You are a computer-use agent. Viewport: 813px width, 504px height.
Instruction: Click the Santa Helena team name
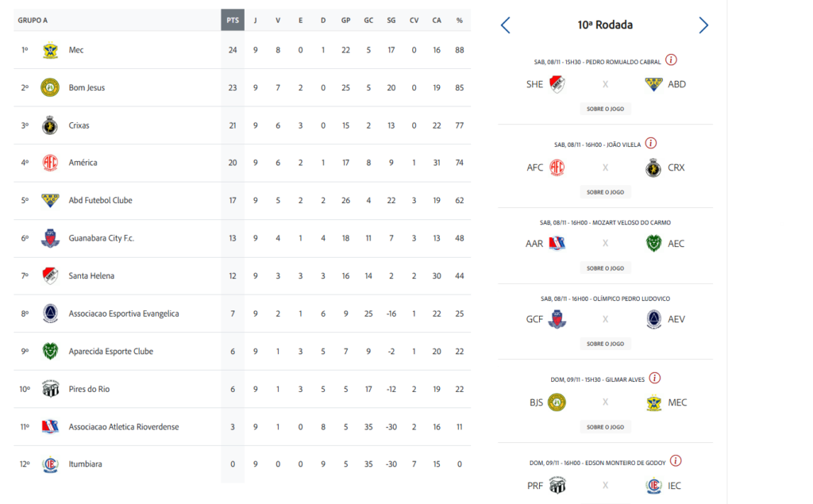(91, 276)
